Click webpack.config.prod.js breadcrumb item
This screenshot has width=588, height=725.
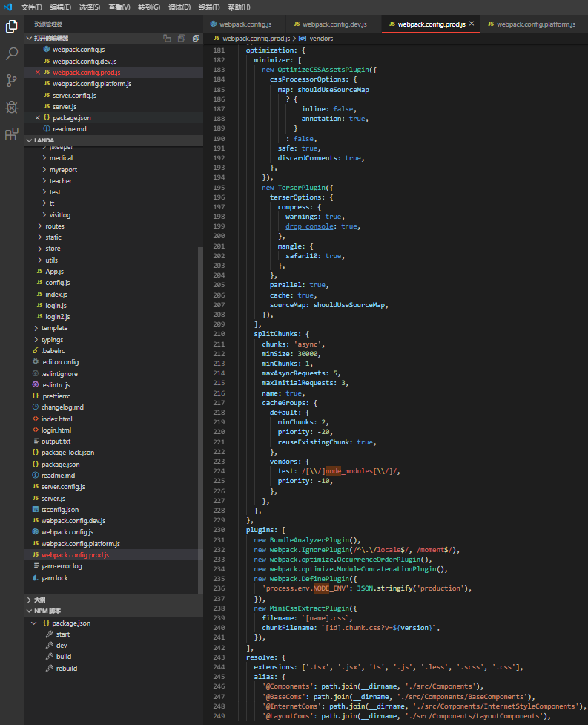252,39
